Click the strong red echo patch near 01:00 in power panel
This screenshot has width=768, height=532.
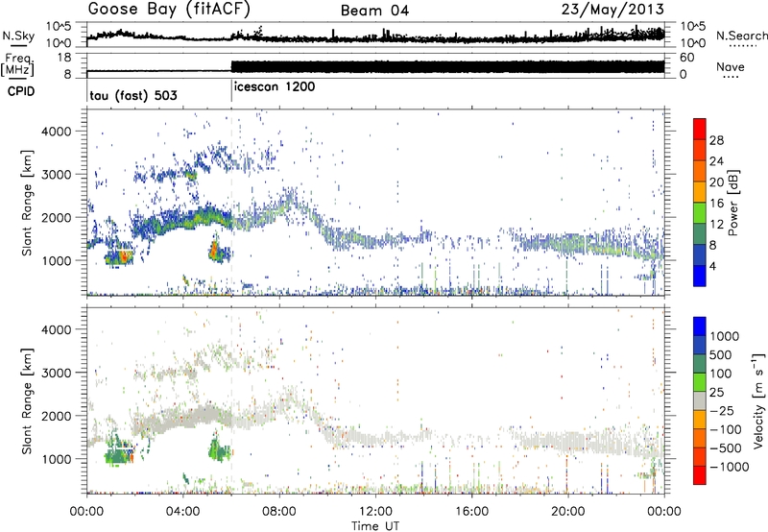click(x=124, y=256)
